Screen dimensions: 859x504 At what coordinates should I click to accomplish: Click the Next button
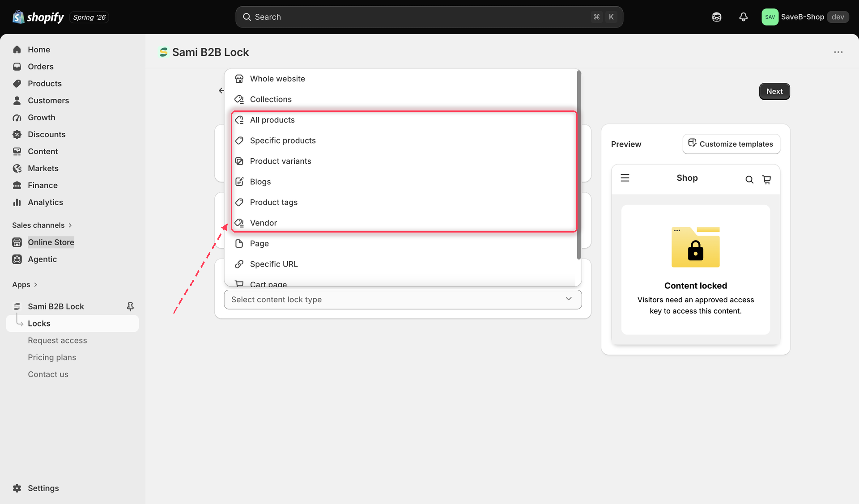(x=774, y=91)
